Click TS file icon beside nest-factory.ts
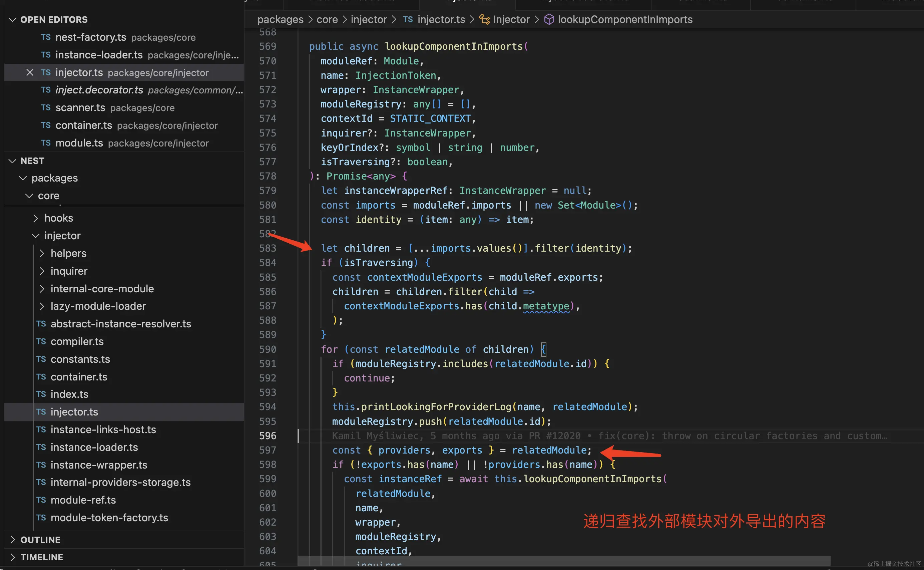The width and height of the screenshot is (924, 570). (x=46, y=37)
